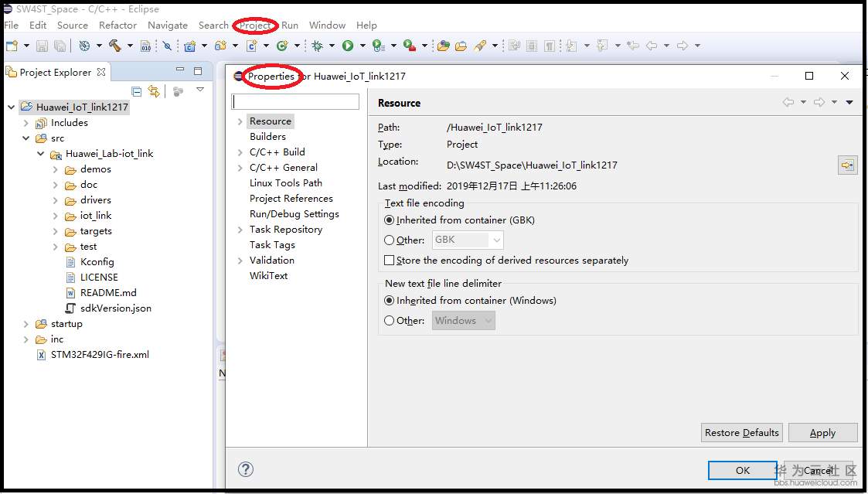This screenshot has height=494, width=868.
Task: Open the GBK encoding combo box
Action: click(x=468, y=240)
